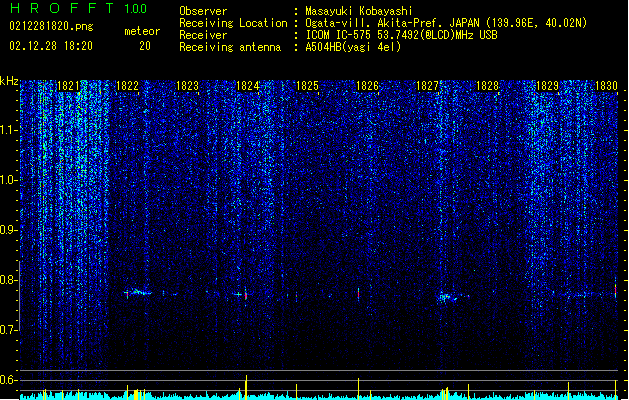Image resolution: width=629 pixels, height=400 pixels.
Task: Click the meteor count value 20
Action: [145, 46]
